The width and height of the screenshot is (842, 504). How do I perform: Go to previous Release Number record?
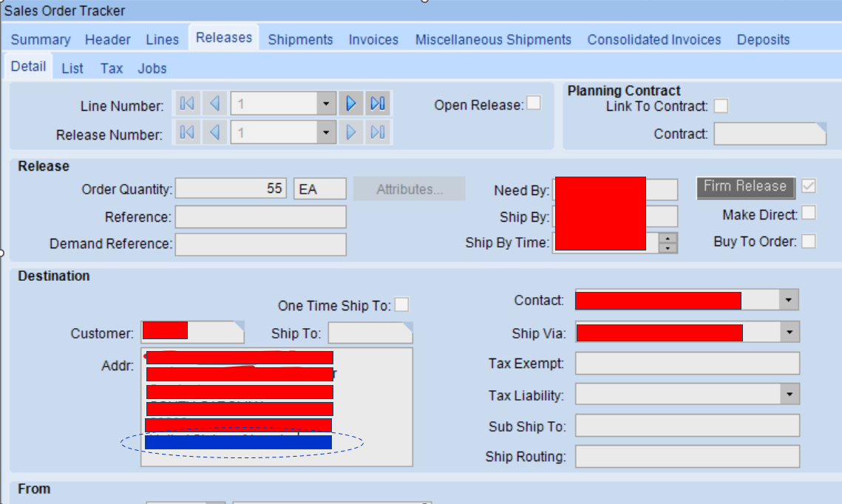215,132
